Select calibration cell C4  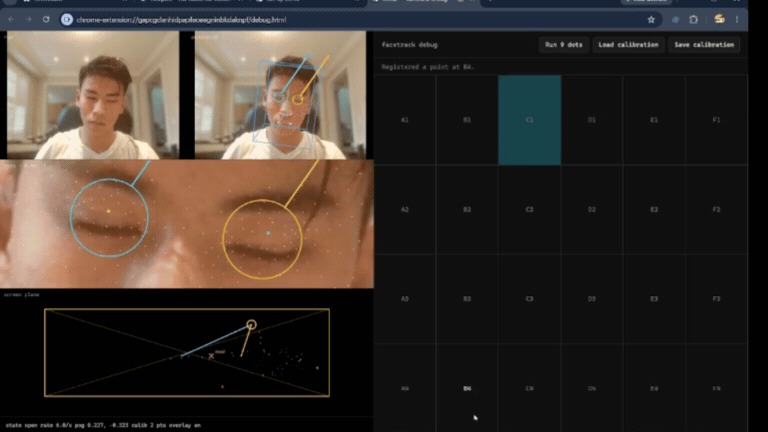[x=529, y=388]
